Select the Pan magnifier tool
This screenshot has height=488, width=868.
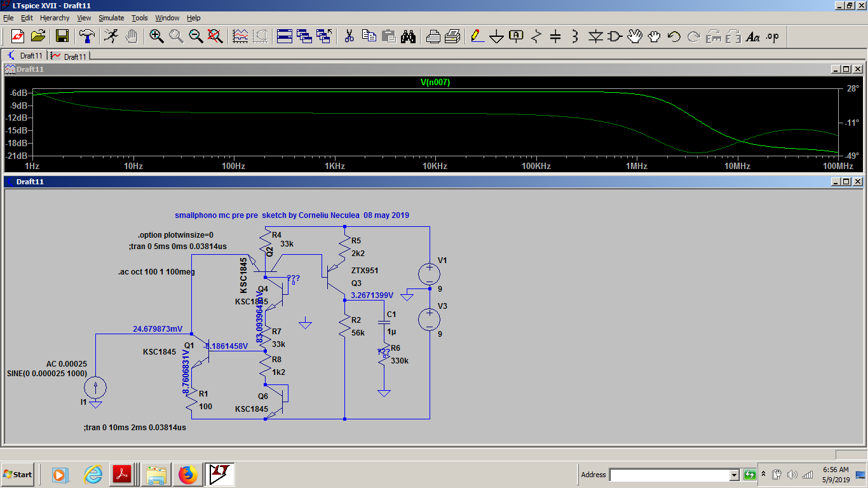pyautogui.click(x=176, y=36)
